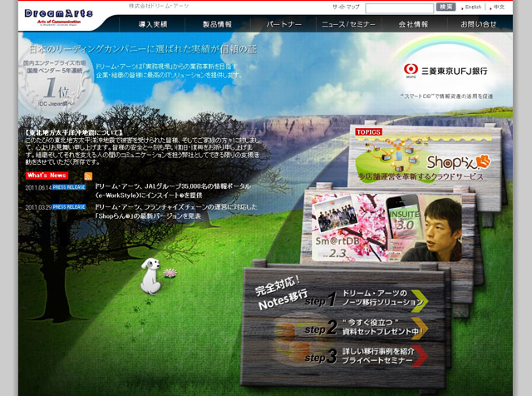Click 2011.03.29 PRESS RELEASE badge
Viewport: 532px width, 396px height.
[x=69, y=207]
